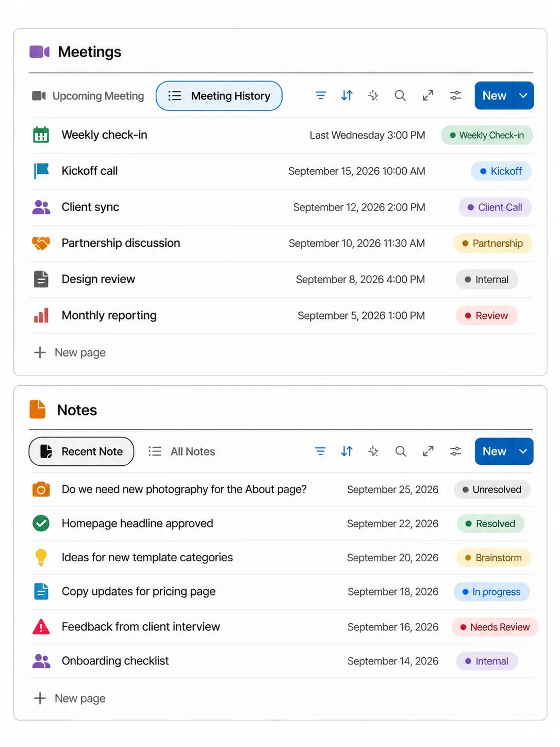
Task: Click the automations sparkle icon in Meetings
Action: click(x=373, y=95)
